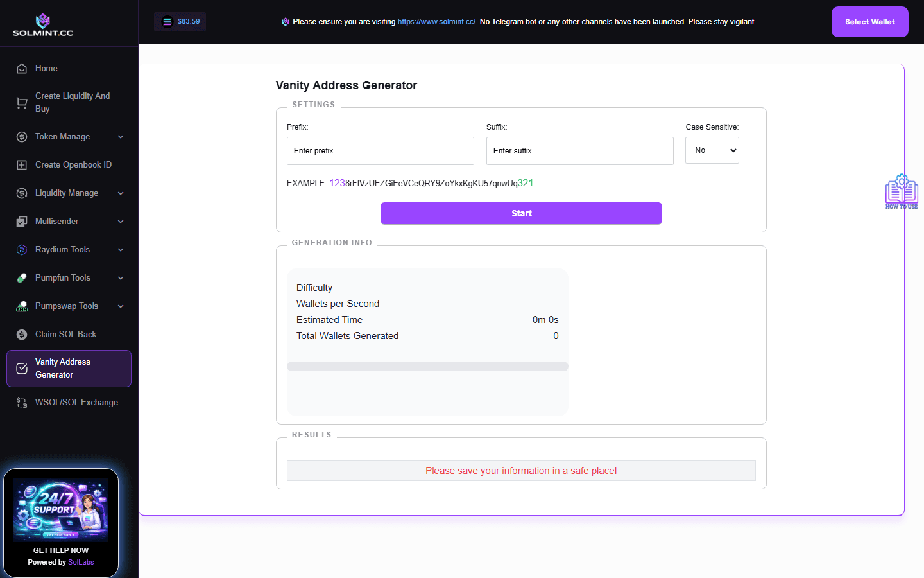Expand the Token Manage menu
This screenshot has height=578, width=924.
121,136
